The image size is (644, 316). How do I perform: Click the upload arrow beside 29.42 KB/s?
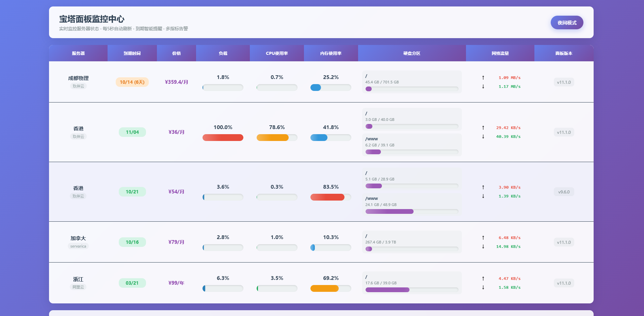point(483,128)
